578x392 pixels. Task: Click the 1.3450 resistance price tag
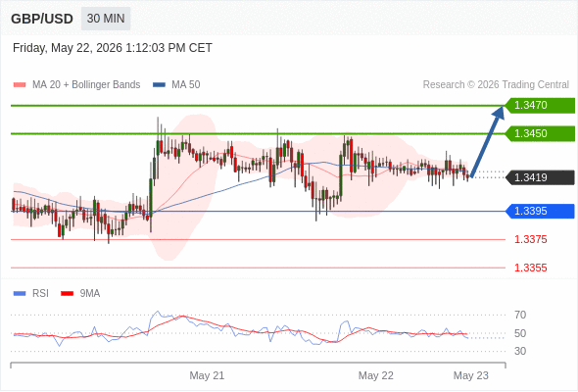[540, 133]
